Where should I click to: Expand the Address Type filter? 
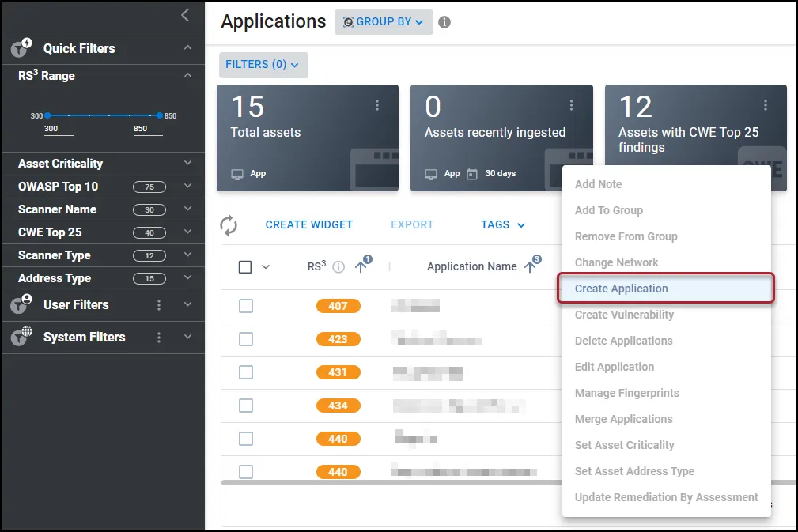[x=187, y=277]
